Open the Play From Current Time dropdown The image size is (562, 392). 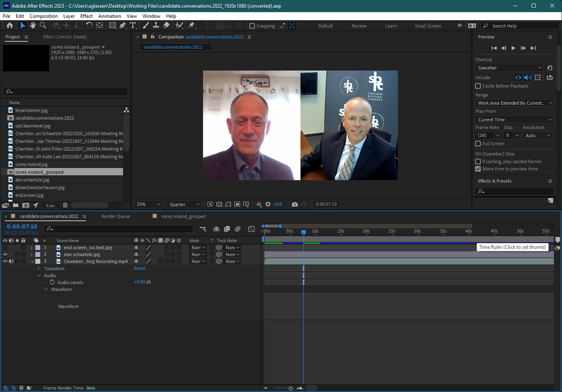(515, 120)
